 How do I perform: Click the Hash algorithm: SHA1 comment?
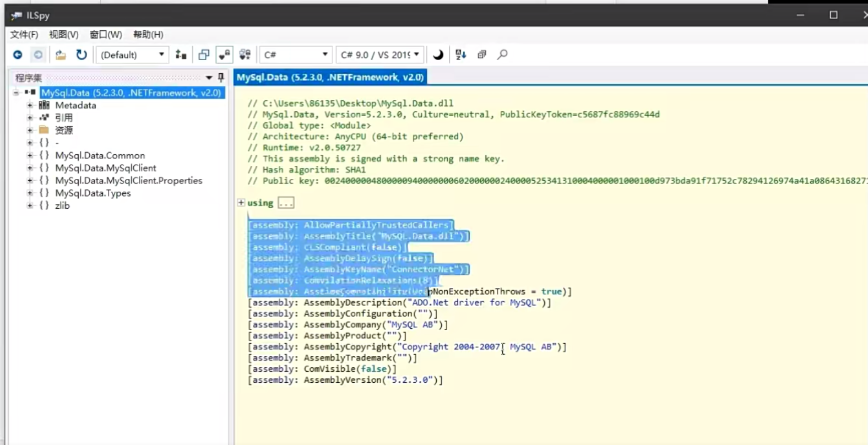coord(306,170)
